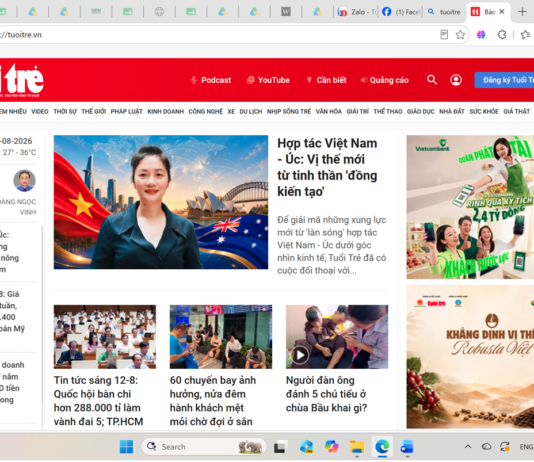
Task: Click the Đăng ký Tuổi Trẻ button
Action: coord(504,80)
